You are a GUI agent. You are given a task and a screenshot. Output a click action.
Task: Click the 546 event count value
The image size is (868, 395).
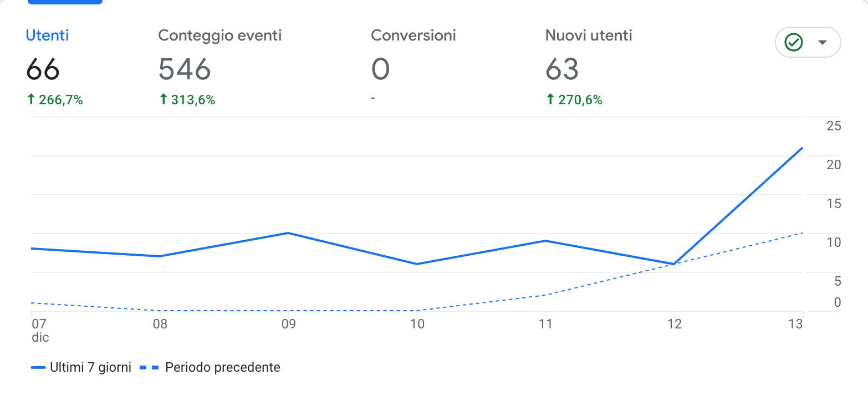pyautogui.click(x=185, y=69)
